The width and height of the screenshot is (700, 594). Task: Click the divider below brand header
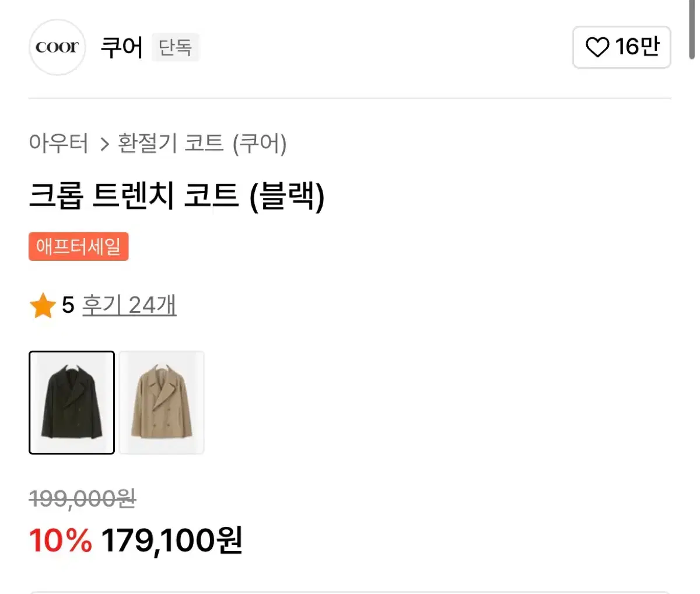[350, 99]
